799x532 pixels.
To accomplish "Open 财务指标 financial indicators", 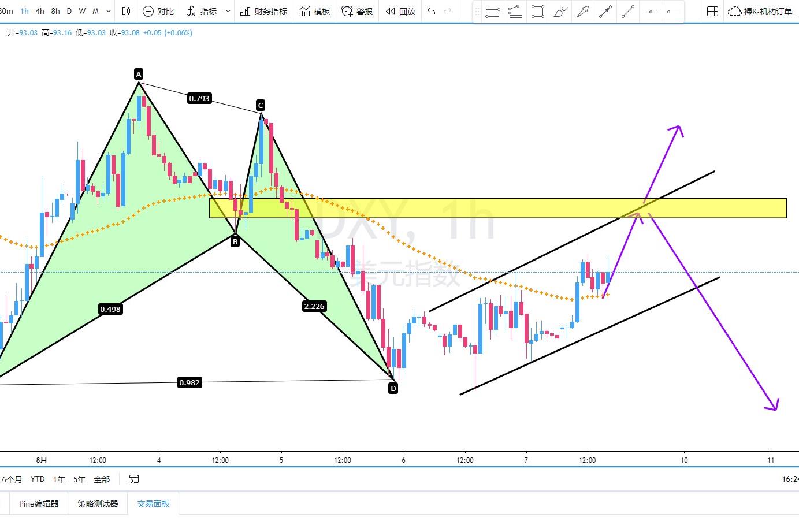I will tap(263, 11).
